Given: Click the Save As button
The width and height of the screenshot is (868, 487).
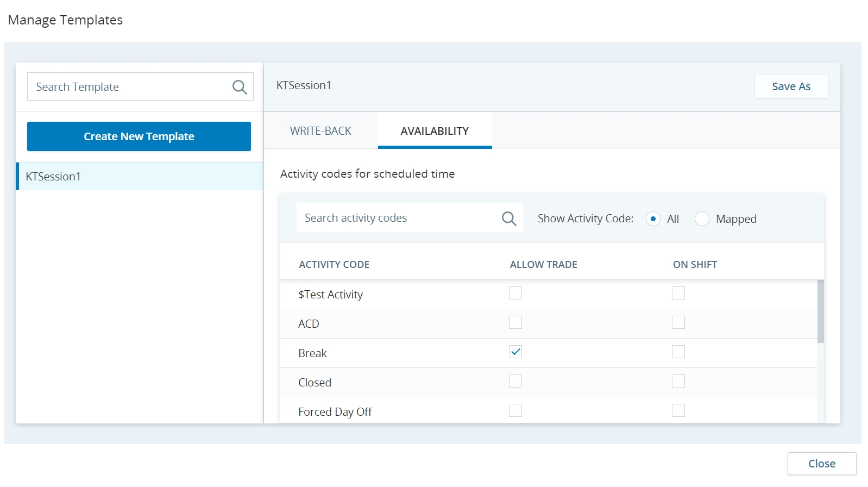Looking at the screenshot, I should pos(791,86).
